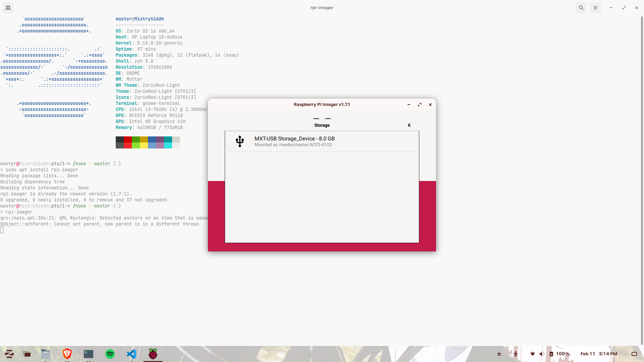This screenshot has width=644, height=362.
Task: Open Visual Studio Code from the taskbar
Action: click(x=131, y=354)
